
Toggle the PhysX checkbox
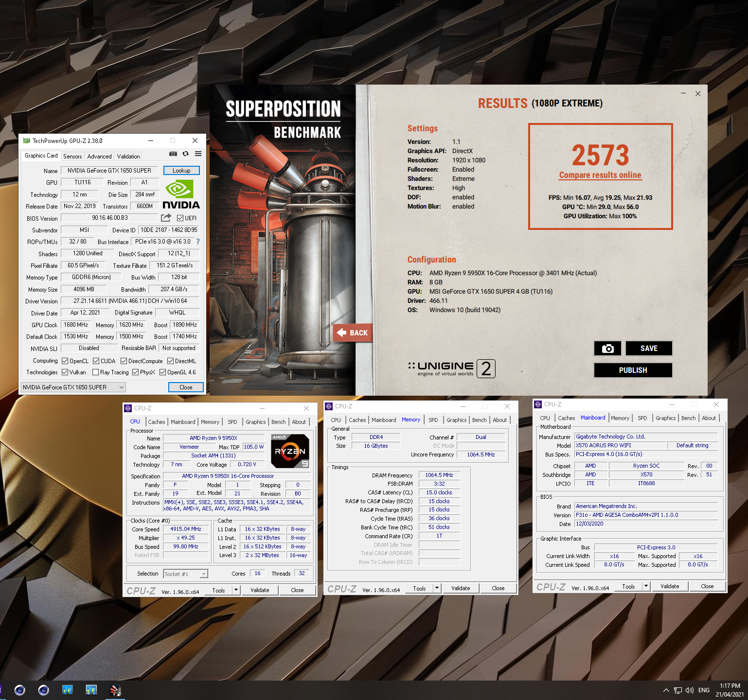(x=136, y=372)
